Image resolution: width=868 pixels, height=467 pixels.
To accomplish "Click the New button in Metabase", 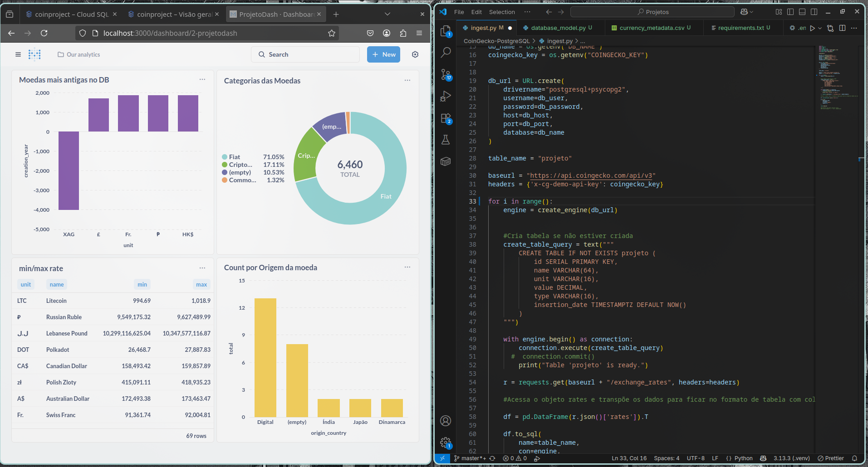I will (383, 54).
